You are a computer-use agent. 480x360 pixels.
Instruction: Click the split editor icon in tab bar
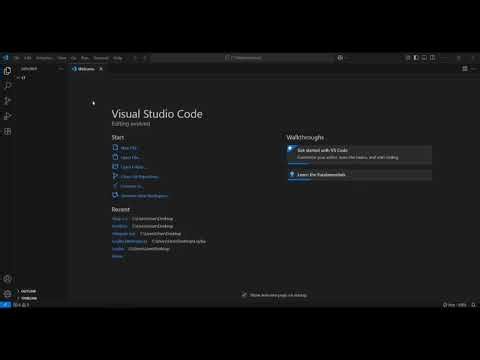(x=465, y=69)
